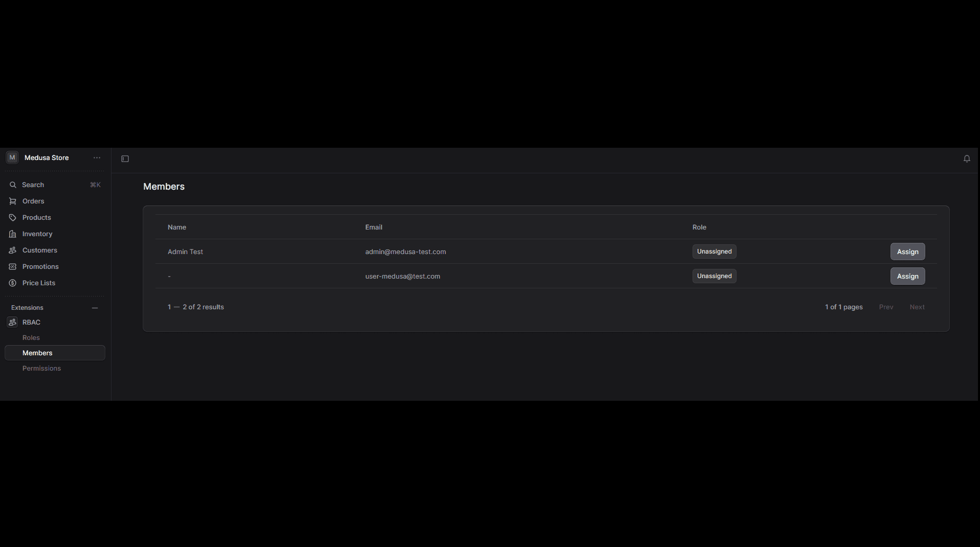The height and width of the screenshot is (547, 980).
Task: Click the Price Lists currency icon
Action: click(x=13, y=283)
